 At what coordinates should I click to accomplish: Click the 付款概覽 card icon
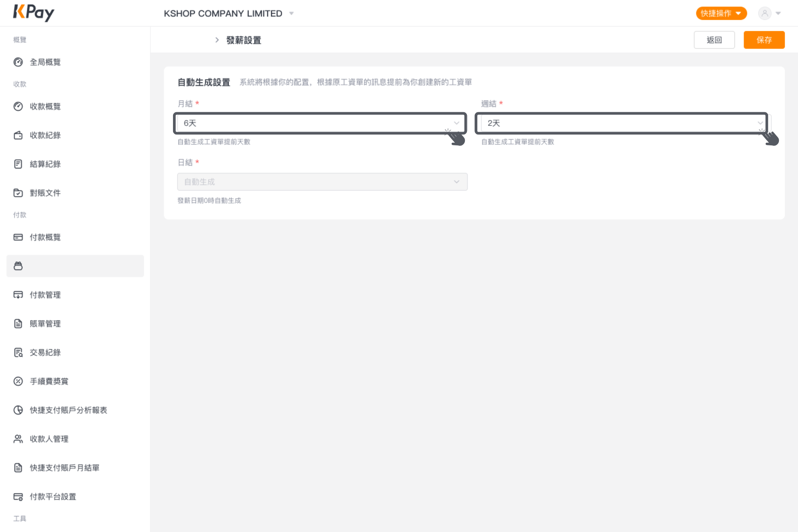click(18, 237)
